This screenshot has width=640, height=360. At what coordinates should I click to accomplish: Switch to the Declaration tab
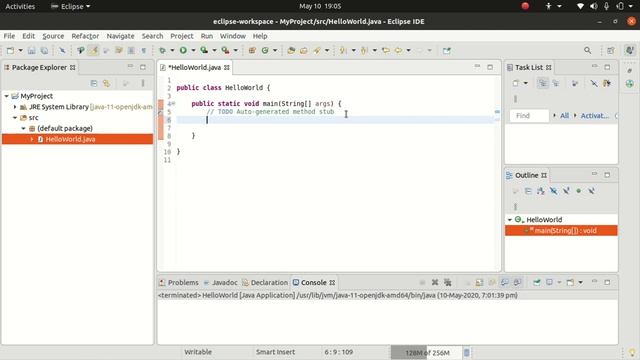coord(265,282)
